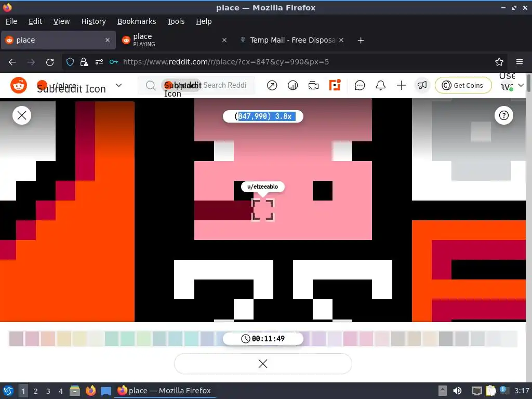532x399 pixels.
Task: Open the Tools menu
Action: click(x=176, y=21)
